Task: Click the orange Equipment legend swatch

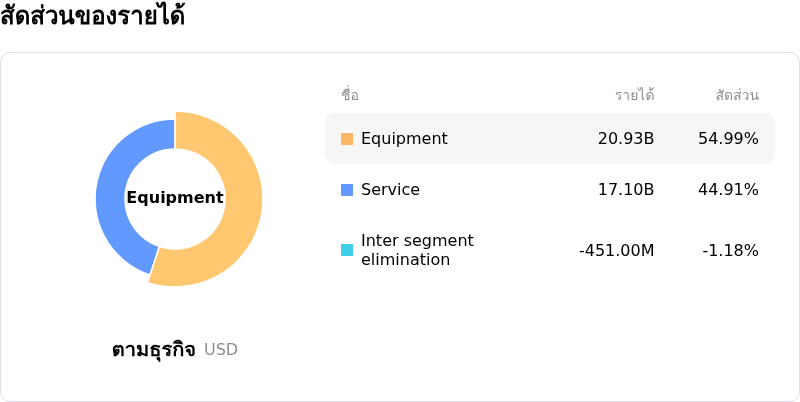Action: click(x=347, y=139)
